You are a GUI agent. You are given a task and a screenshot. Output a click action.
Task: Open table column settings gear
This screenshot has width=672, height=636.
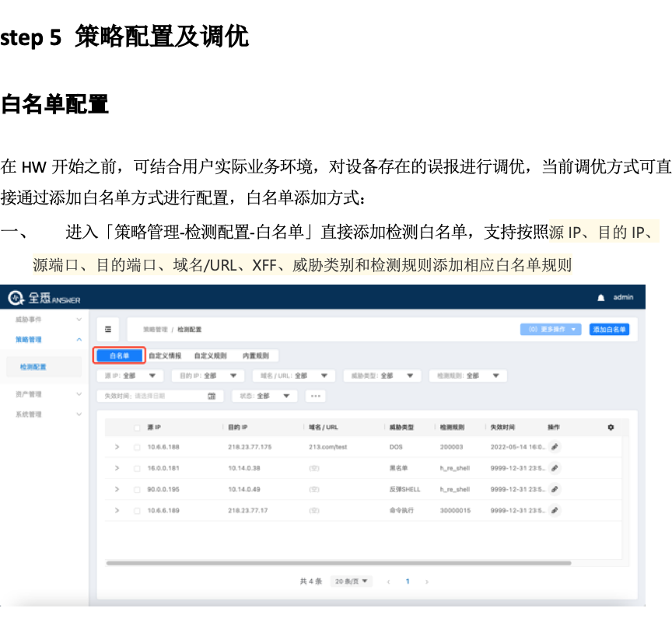pos(611,428)
